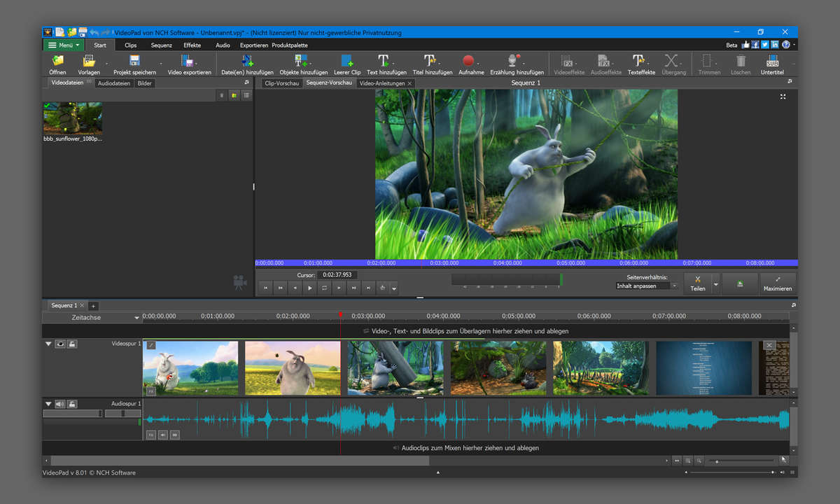
Task: Mute Audiospur 1 with the speaker toggle
Action: click(x=61, y=404)
